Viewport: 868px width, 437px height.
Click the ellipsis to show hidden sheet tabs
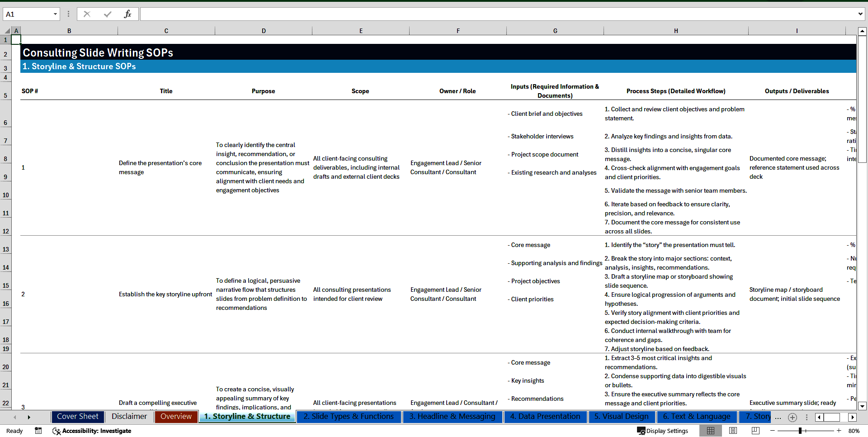[x=778, y=417]
